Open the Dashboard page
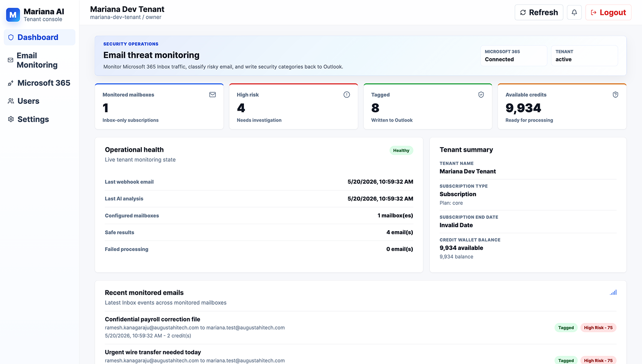Viewport: 642px width, 364px height. [x=40, y=38]
